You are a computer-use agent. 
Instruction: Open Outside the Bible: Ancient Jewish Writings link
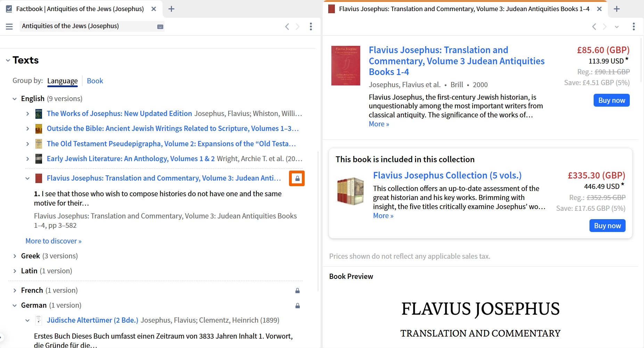point(173,129)
